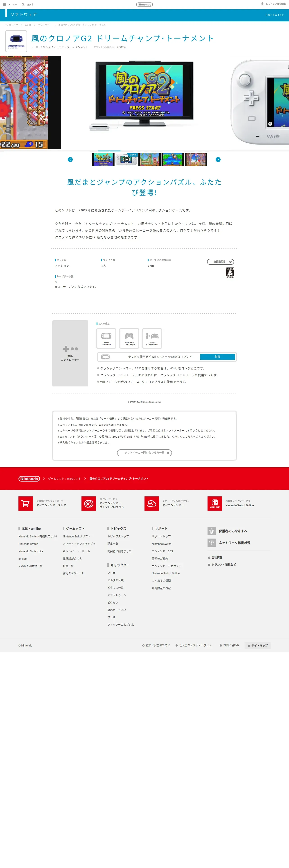Click the footer Nintendo logo on the red bar

29,478
